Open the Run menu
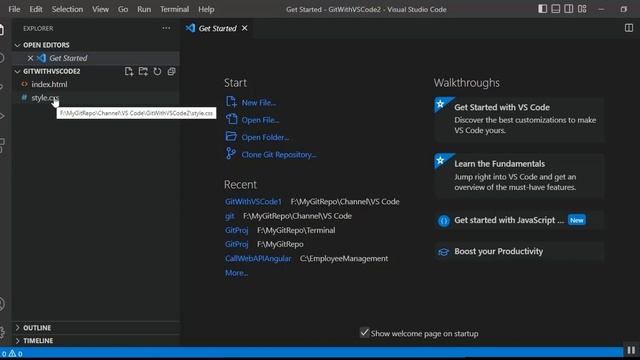640x360 pixels. coord(144,9)
